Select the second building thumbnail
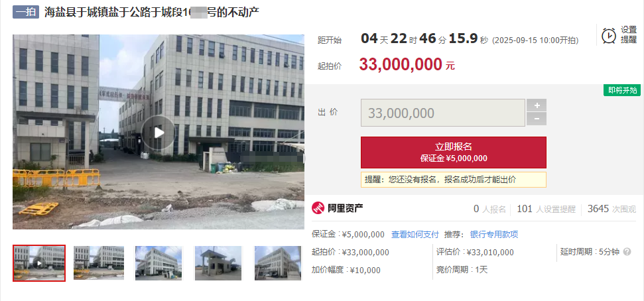Image resolution: width=644 pixels, height=301 pixels. [99, 263]
